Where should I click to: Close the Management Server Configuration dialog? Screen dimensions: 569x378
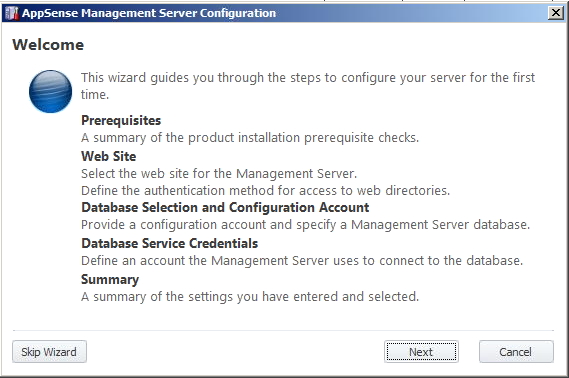click(555, 13)
